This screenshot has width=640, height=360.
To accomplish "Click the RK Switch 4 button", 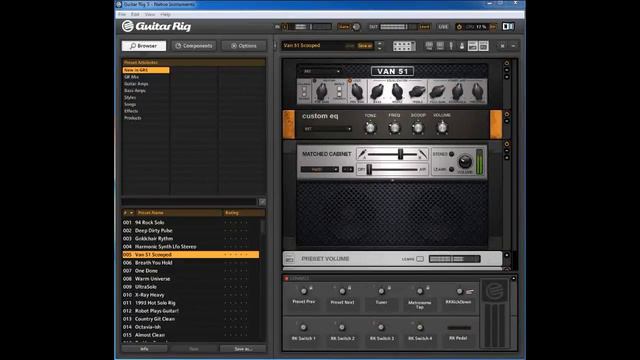I will (420, 327).
